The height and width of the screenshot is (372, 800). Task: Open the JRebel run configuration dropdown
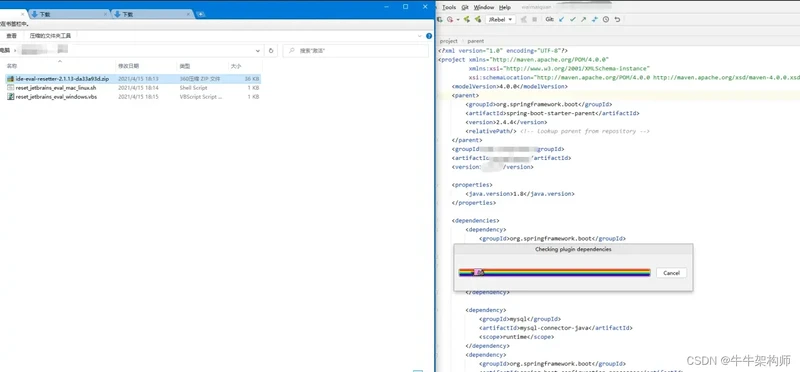point(501,19)
